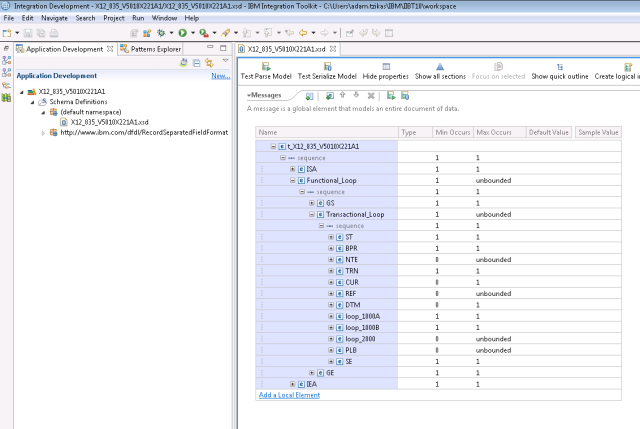Click the Min Occurs value for CUR

437,282
